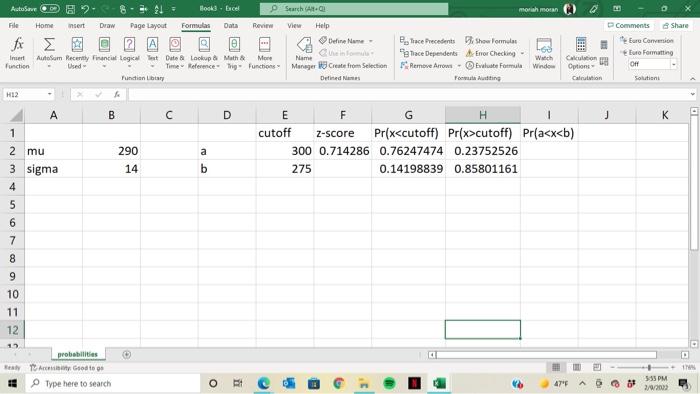Select column H header

(x=483, y=115)
